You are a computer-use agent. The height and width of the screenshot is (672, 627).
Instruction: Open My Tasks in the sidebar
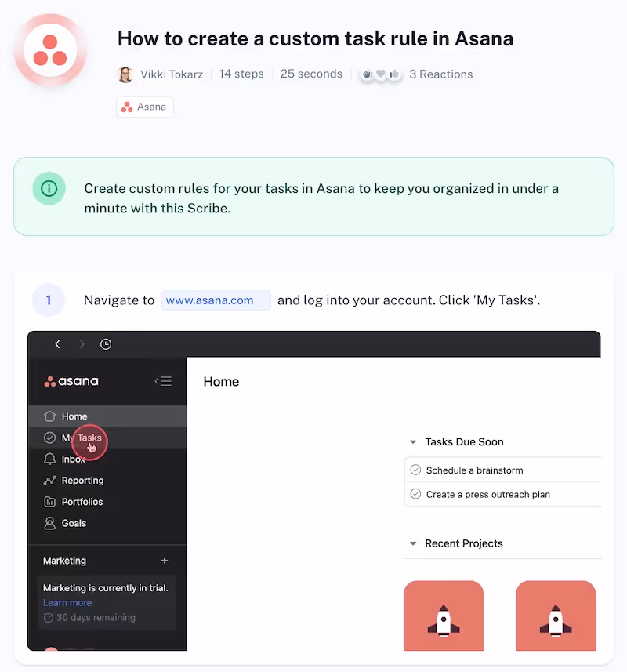pos(107,438)
